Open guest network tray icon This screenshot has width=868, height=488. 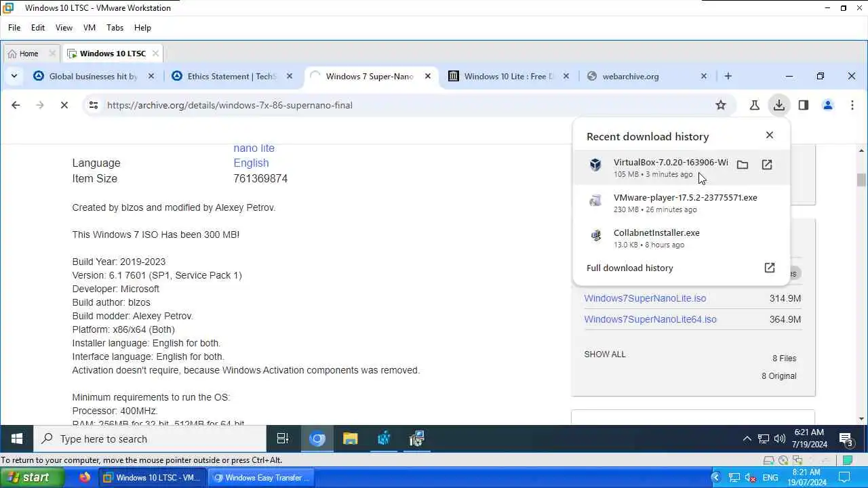click(764, 439)
